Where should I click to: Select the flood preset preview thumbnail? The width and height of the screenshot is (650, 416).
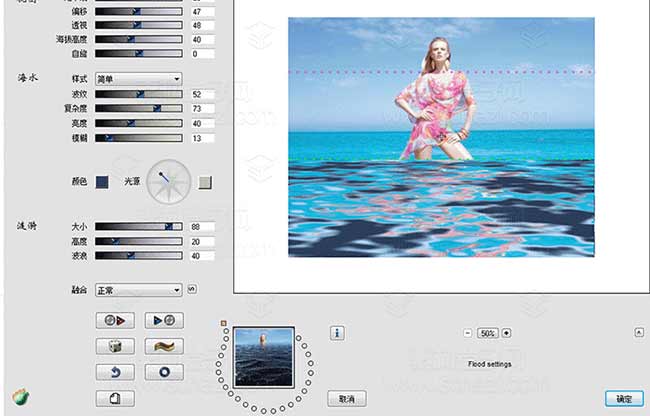coord(264,357)
